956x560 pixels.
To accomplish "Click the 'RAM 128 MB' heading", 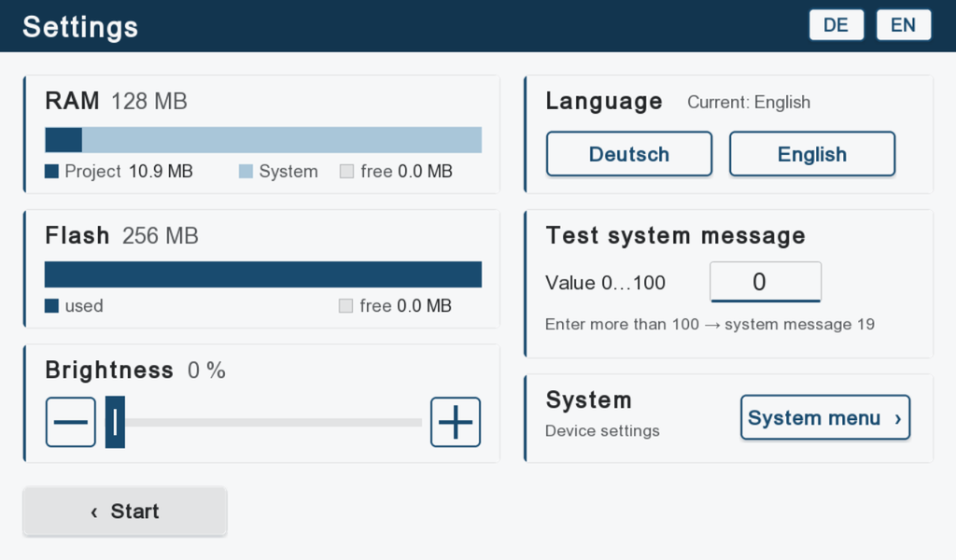I will click(116, 101).
